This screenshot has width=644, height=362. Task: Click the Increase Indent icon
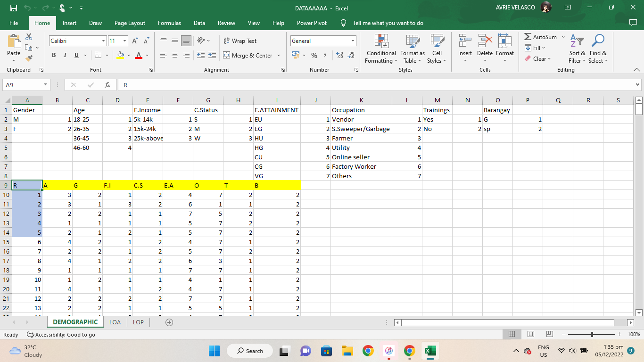(212, 55)
